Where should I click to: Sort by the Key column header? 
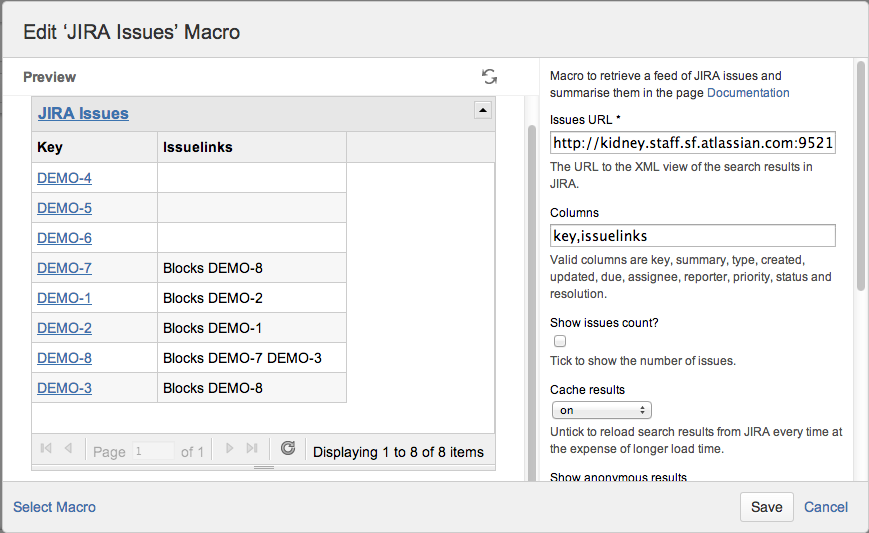point(50,147)
